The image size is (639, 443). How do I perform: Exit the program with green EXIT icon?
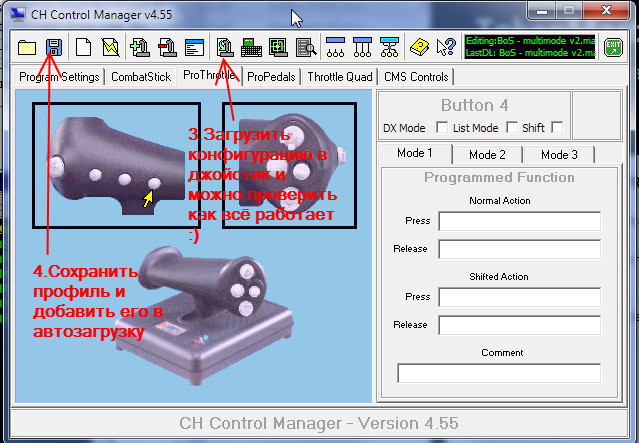(613, 47)
